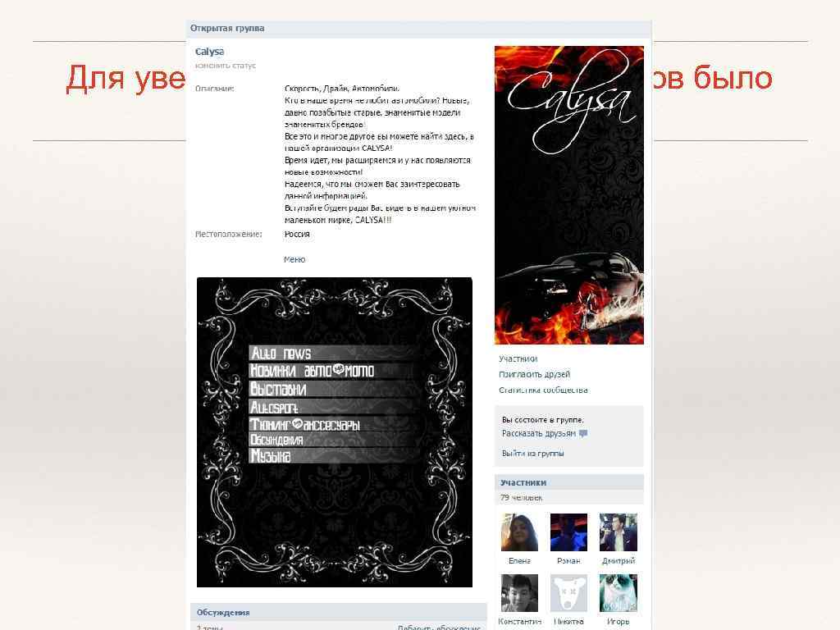Screen dimensions: 840x630
Task: Click the 'Вы состоите в группе.' text
Action: (x=543, y=420)
